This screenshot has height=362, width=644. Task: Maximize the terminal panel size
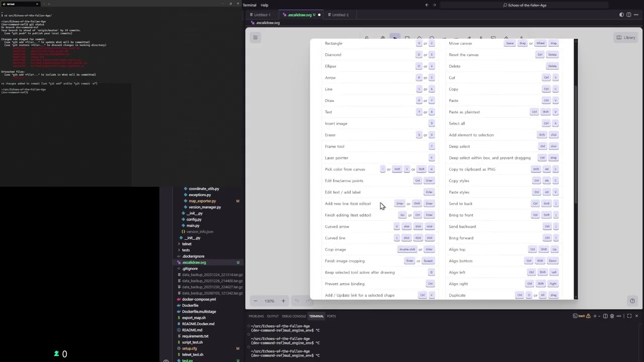(629, 316)
